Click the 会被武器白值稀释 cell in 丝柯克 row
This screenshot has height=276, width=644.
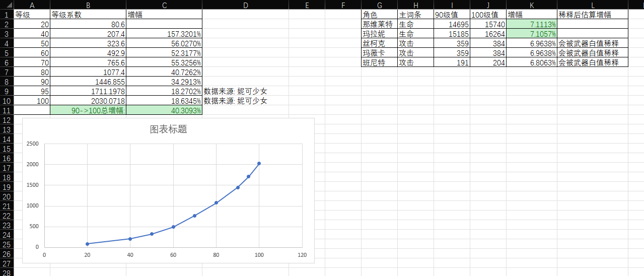592,43
